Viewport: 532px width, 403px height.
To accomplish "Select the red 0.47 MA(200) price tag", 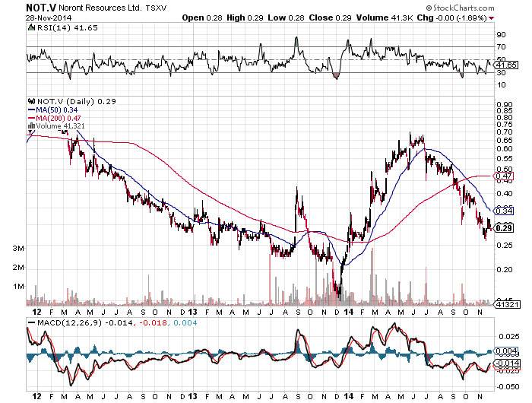I will (501, 176).
